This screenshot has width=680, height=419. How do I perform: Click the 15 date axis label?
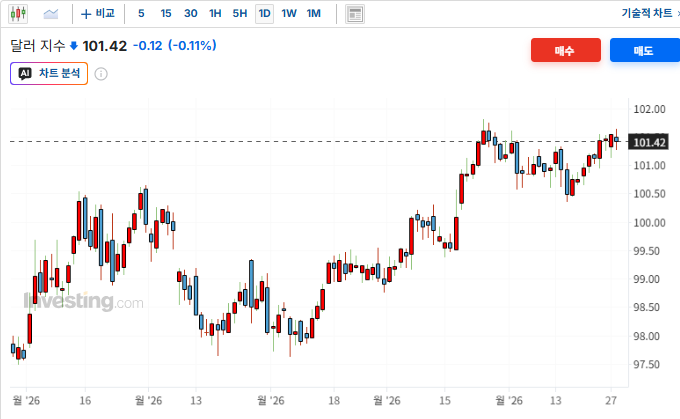(x=445, y=400)
